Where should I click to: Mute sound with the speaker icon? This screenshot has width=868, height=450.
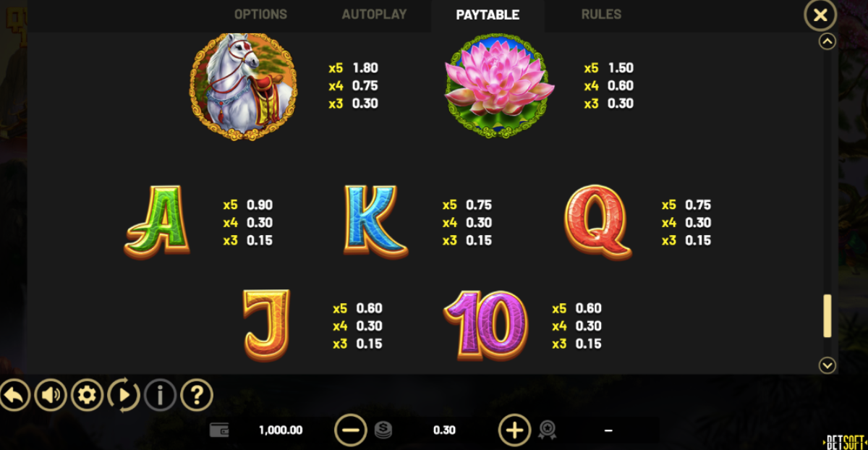coord(51,395)
